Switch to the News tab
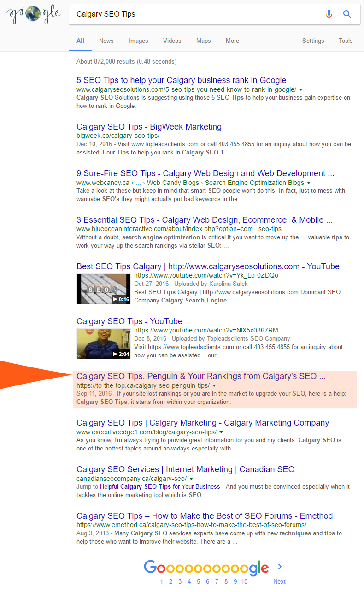 click(106, 41)
